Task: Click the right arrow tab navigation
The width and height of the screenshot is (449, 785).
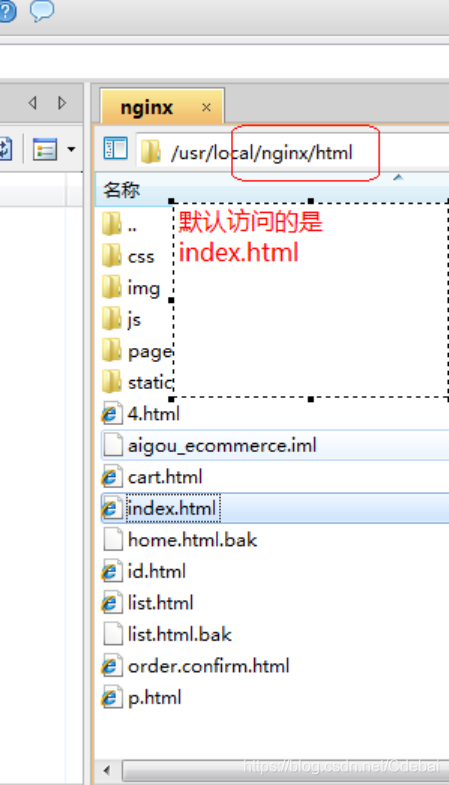Action: pos(62,103)
